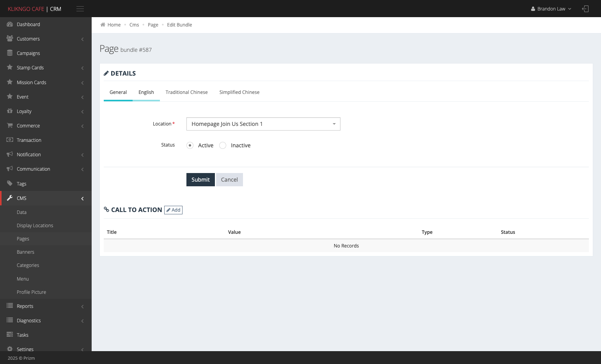Screen dimensions: 601x364
Task: Click the Loyalty gift icon
Action: click(10, 111)
